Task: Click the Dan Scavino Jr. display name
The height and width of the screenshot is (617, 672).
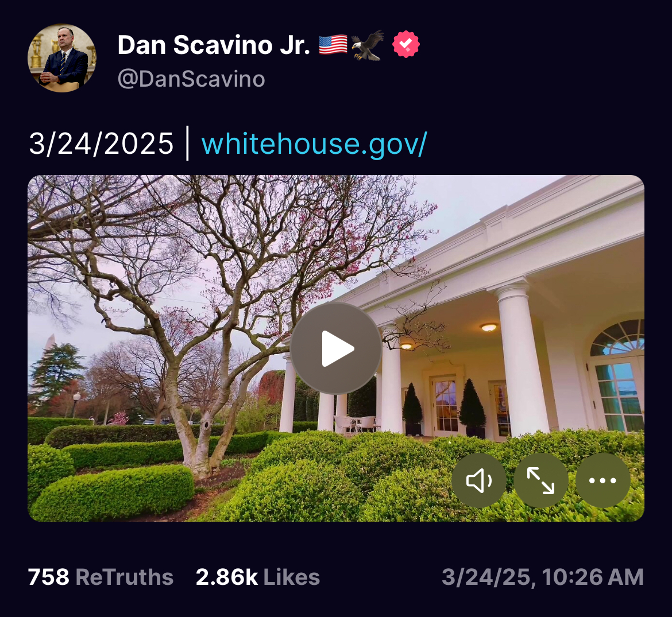Action: coord(214,45)
